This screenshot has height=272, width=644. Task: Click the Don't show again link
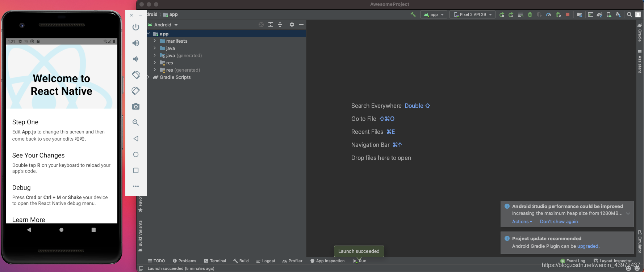[x=559, y=222]
